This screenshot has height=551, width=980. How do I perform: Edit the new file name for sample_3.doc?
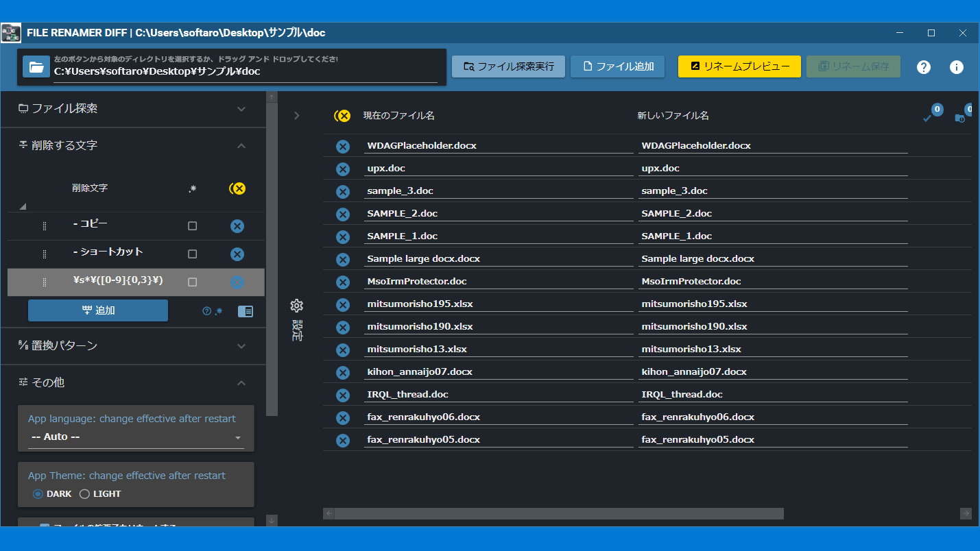tap(773, 191)
